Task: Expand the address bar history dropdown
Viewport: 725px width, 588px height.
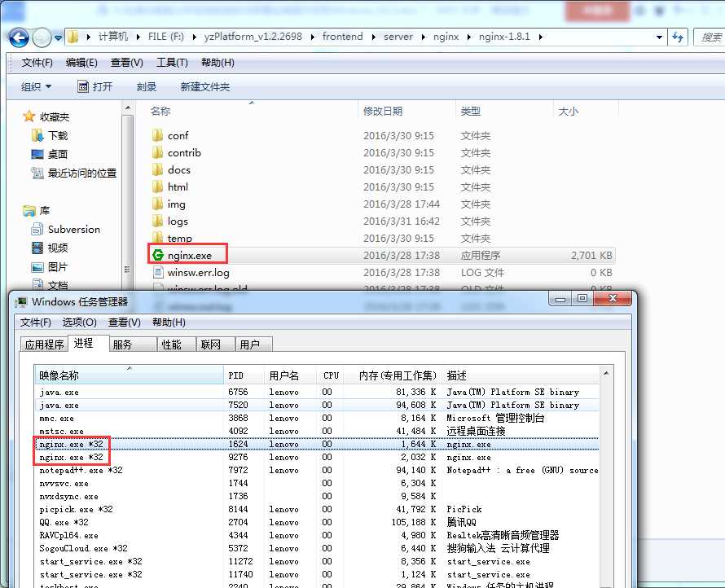Action: 659,37
